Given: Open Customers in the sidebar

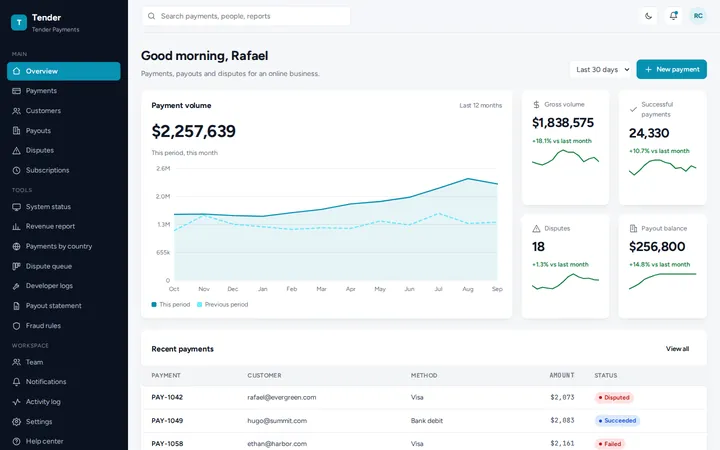Looking at the screenshot, I should click(x=64, y=111).
